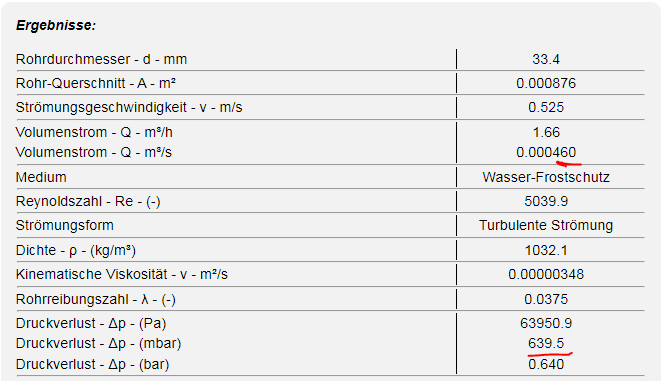
Task: Click the Volumenstrom m³/h value 1.66
Action: click(x=546, y=132)
